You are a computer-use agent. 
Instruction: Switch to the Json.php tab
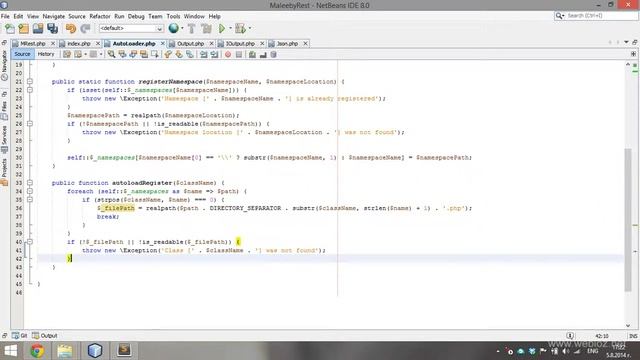click(287, 43)
